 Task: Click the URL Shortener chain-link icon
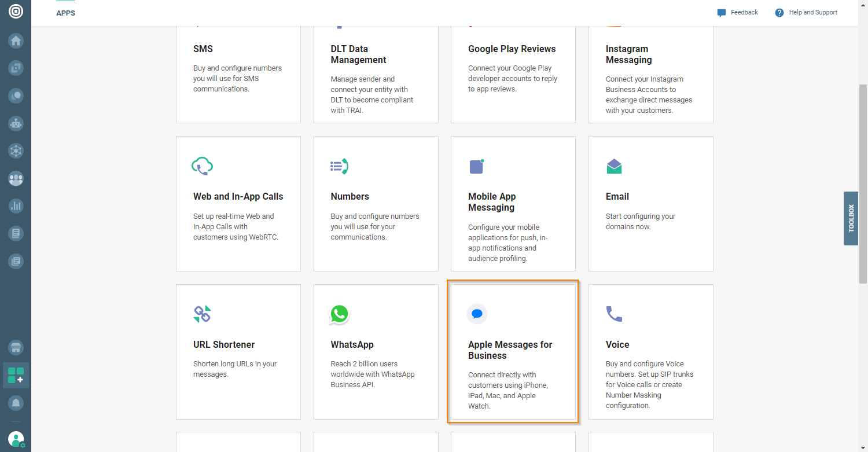pos(202,314)
